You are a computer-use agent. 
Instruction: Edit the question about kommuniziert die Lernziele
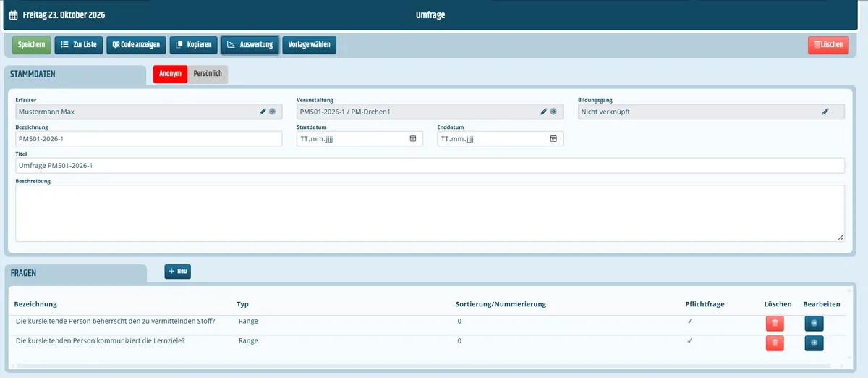tap(814, 343)
